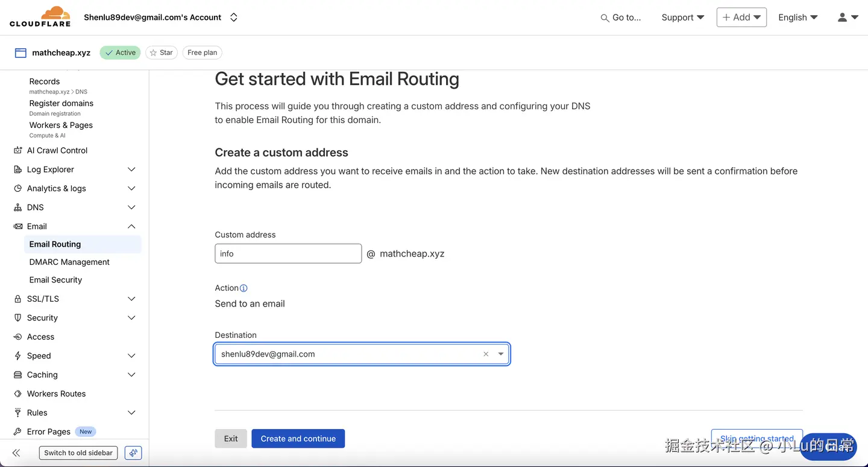Open the Support dropdown menu
This screenshot has width=868, height=467.
682,17
